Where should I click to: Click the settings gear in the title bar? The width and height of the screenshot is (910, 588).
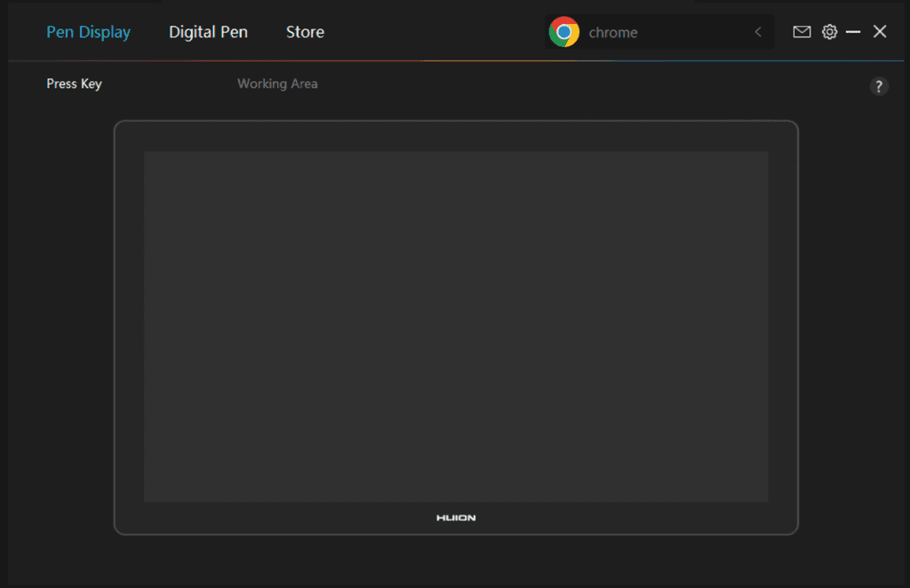coord(829,31)
